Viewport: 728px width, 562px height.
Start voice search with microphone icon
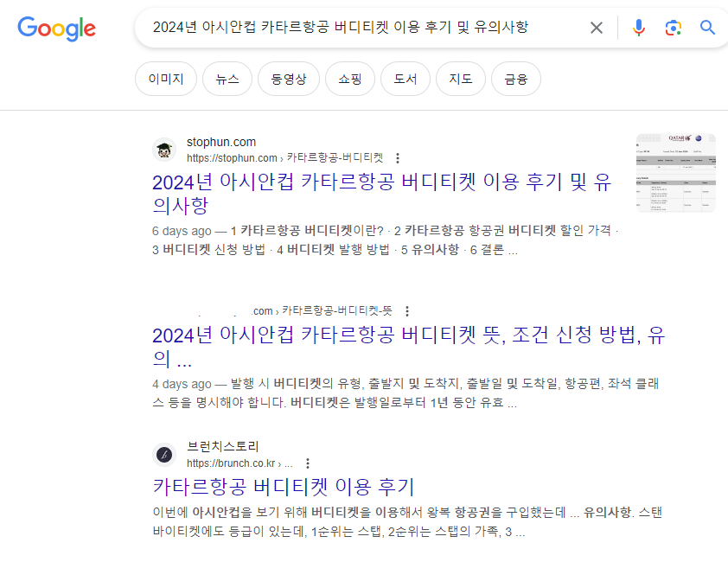(639, 28)
